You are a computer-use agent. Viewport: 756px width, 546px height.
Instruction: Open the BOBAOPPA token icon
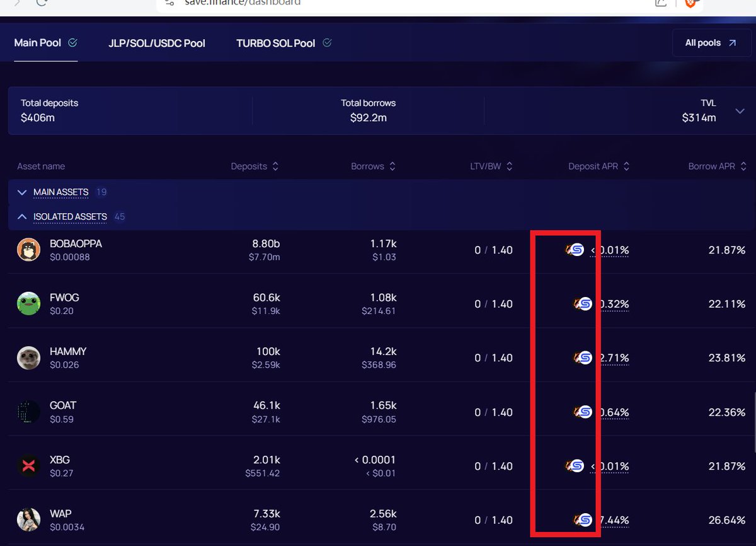coord(29,250)
